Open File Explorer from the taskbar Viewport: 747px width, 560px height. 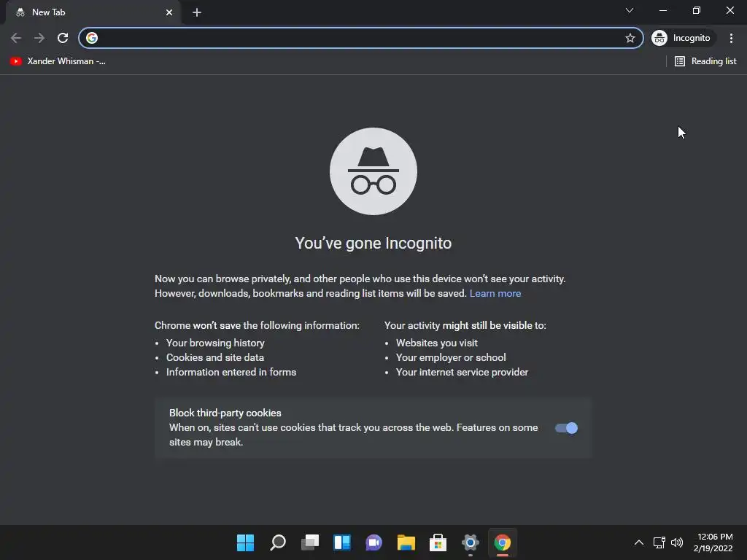pos(406,542)
